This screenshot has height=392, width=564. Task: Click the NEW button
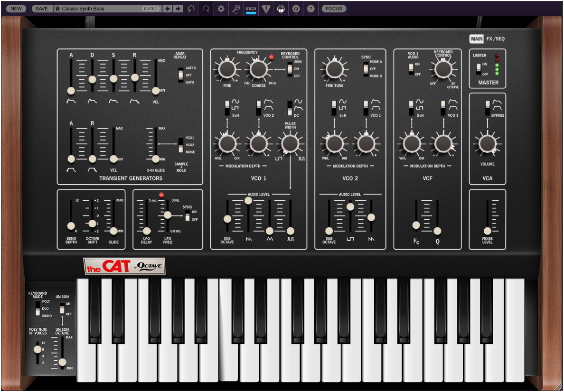click(x=16, y=9)
